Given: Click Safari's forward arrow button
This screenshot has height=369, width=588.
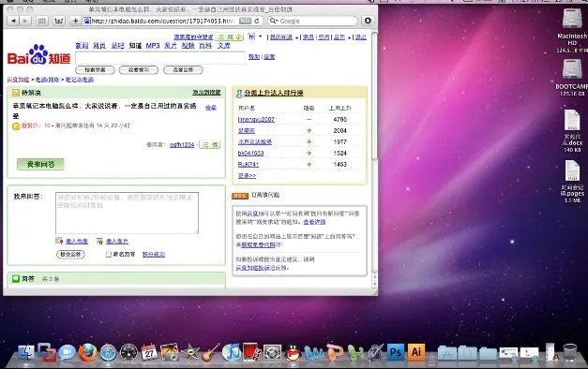Looking at the screenshot, I should [24, 21].
